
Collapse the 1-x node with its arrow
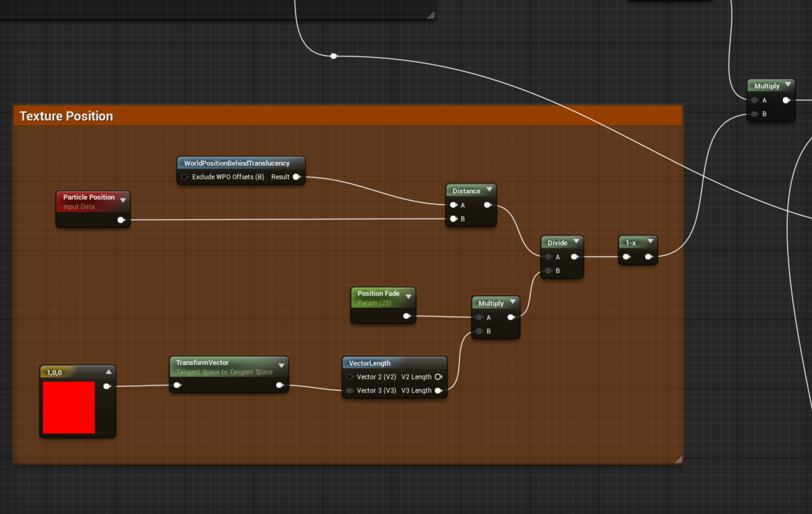tap(650, 241)
